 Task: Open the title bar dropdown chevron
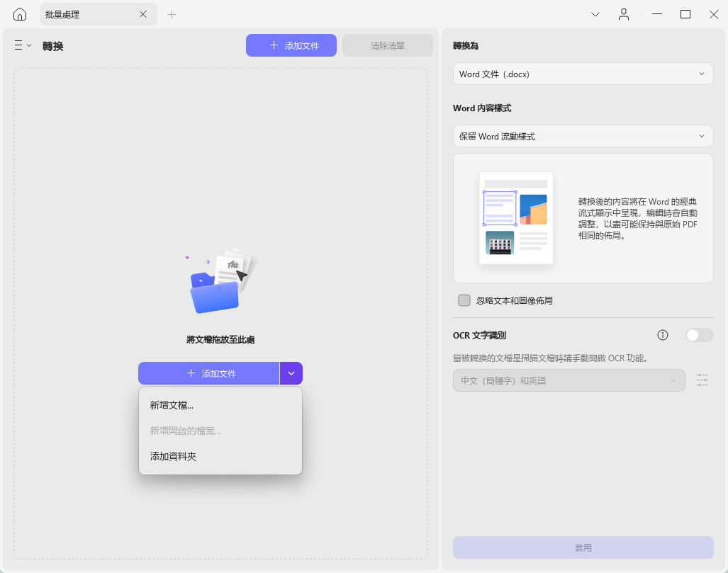click(x=595, y=15)
